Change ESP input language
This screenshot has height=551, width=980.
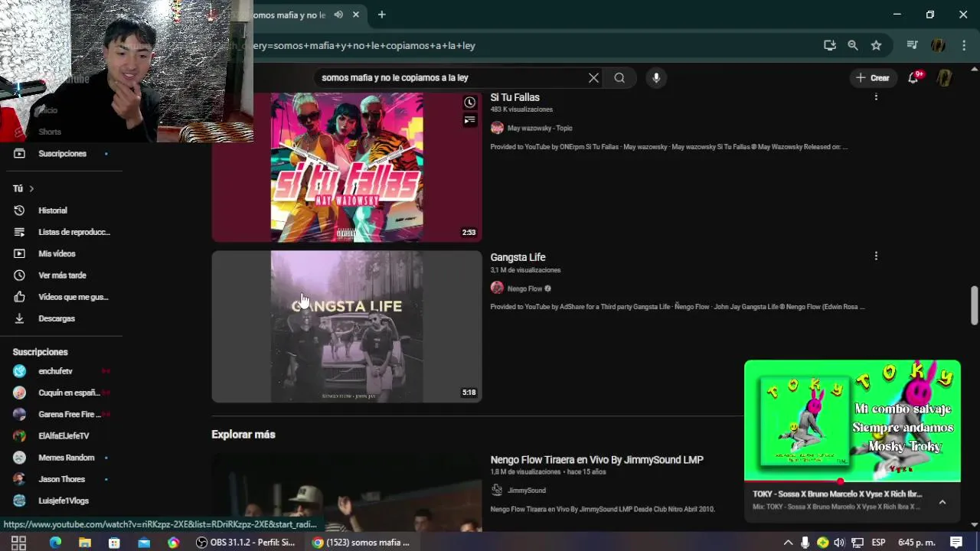(x=878, y=543)
